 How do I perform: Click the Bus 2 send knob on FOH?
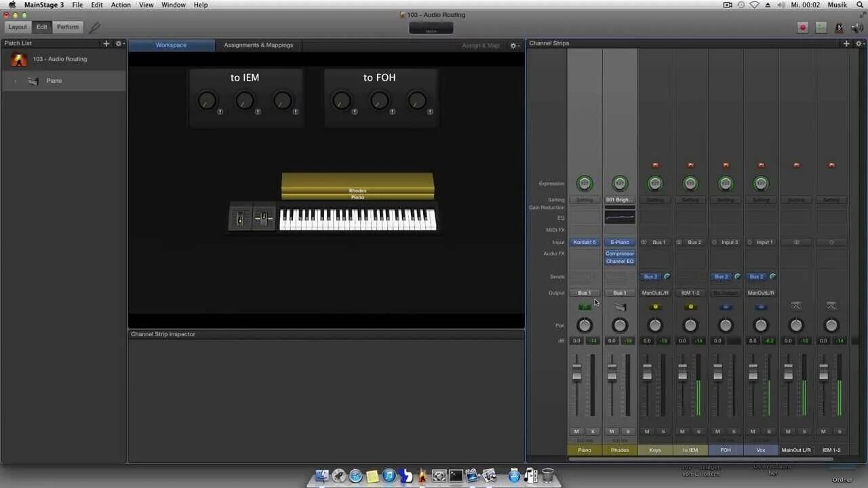coord(737,277)
